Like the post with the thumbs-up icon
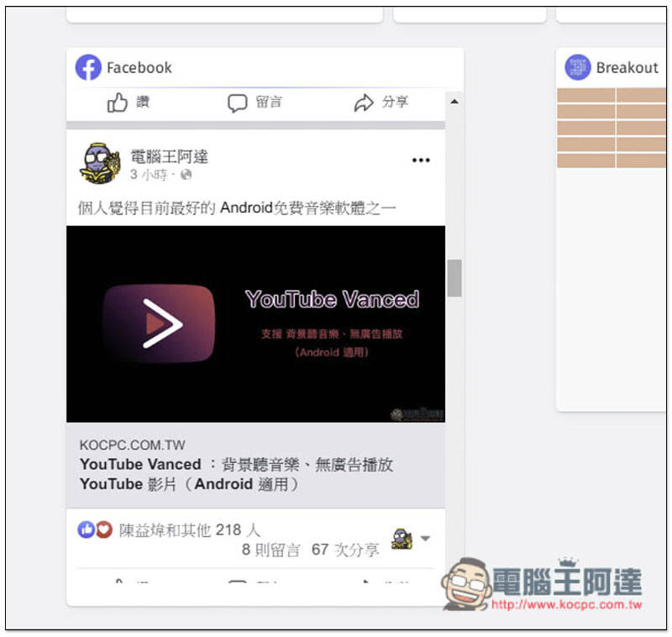The height and width of the screenshot is (637, 672). [118, 103]
